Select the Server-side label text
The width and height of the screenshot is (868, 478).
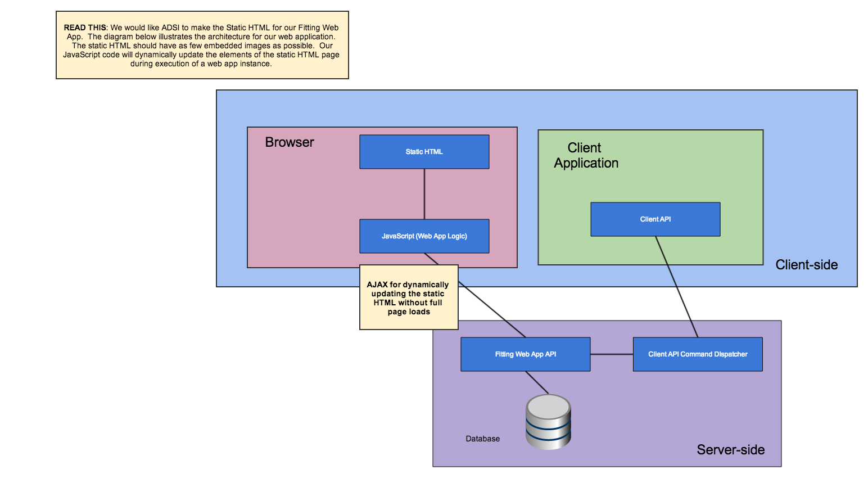coord(730,450)
